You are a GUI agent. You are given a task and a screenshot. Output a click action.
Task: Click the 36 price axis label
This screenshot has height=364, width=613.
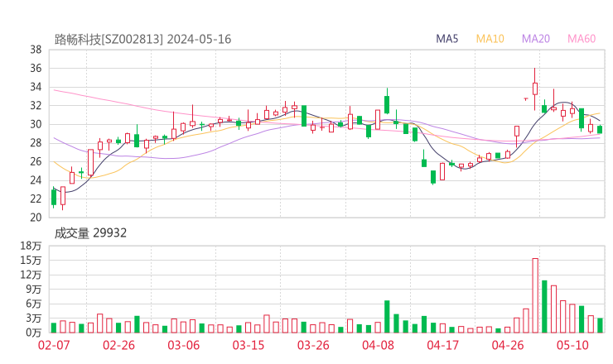(x=36, y=69)
